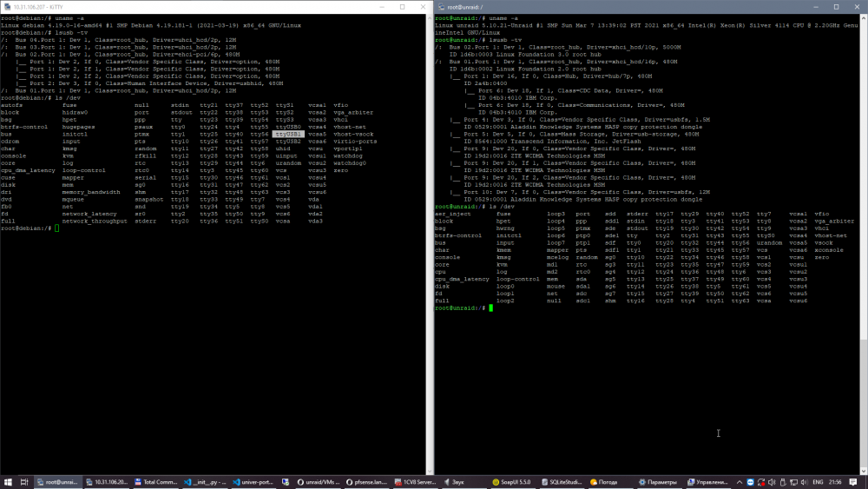Screen dimensions: 868x489
Task: Click 'ls /dev' command in unraid terminal
Action: point(502,207)
